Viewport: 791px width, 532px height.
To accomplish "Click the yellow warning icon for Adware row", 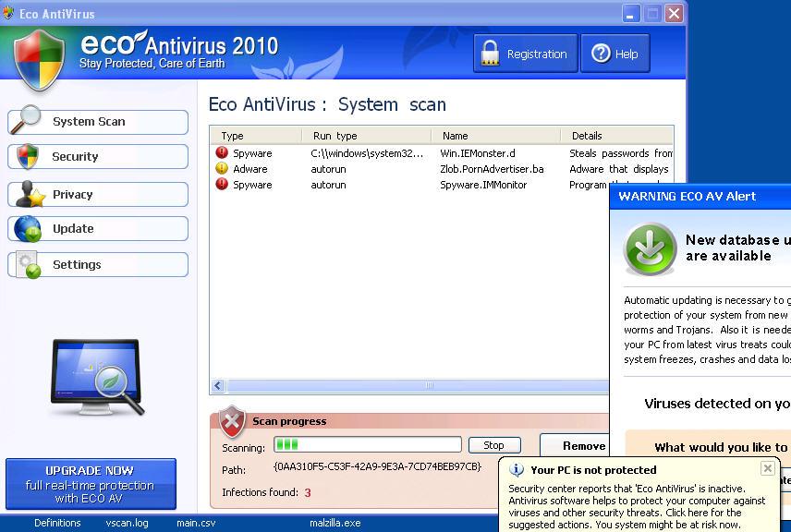I will click(x=222, y=168).
